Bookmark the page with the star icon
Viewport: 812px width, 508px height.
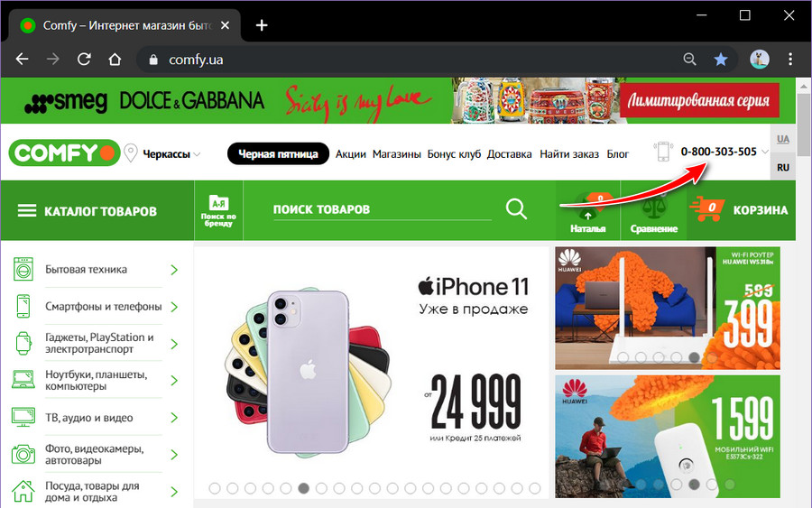click(x=720, y=60)
